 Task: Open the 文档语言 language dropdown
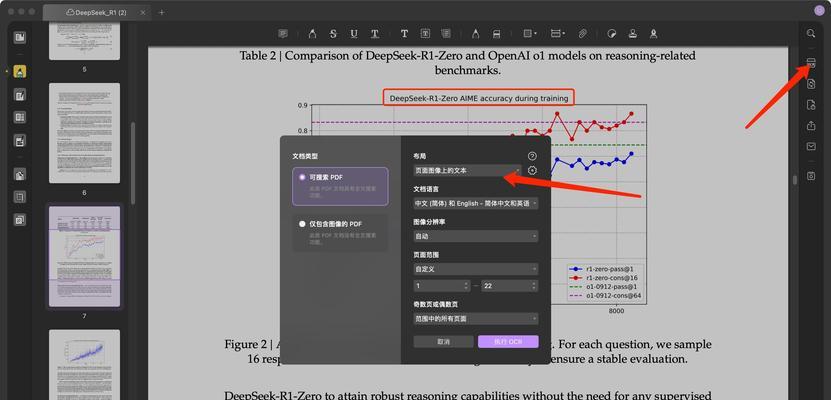click(476, 203)
